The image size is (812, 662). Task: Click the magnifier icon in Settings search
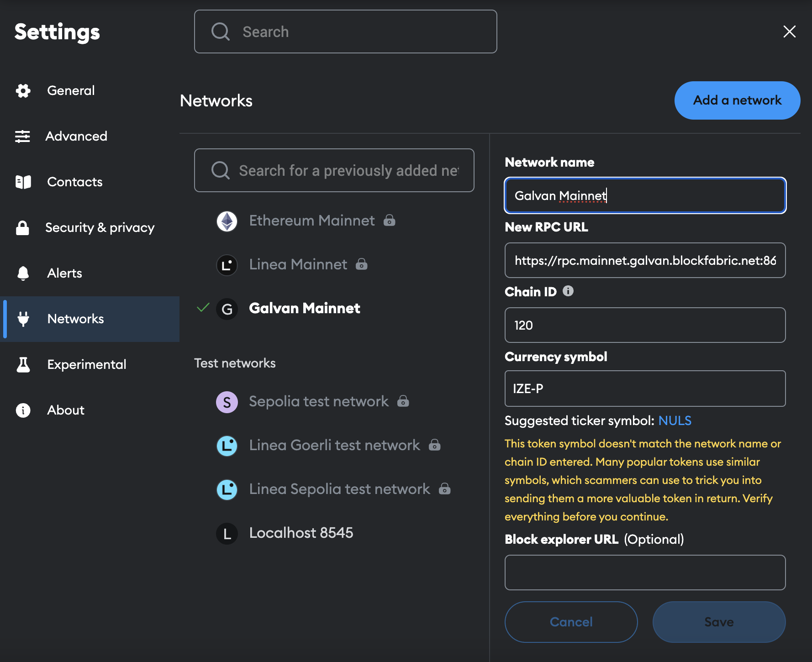pos(221,32)
